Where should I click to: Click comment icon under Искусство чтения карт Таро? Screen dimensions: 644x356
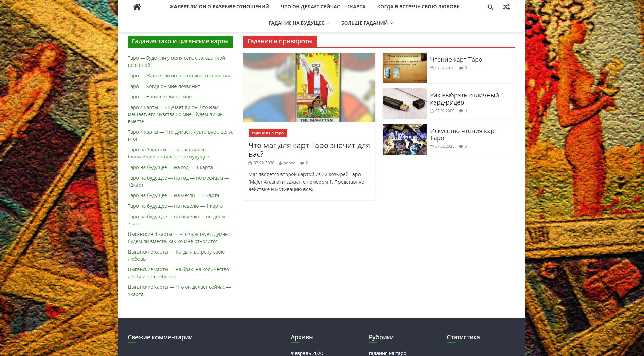[461, 146]
